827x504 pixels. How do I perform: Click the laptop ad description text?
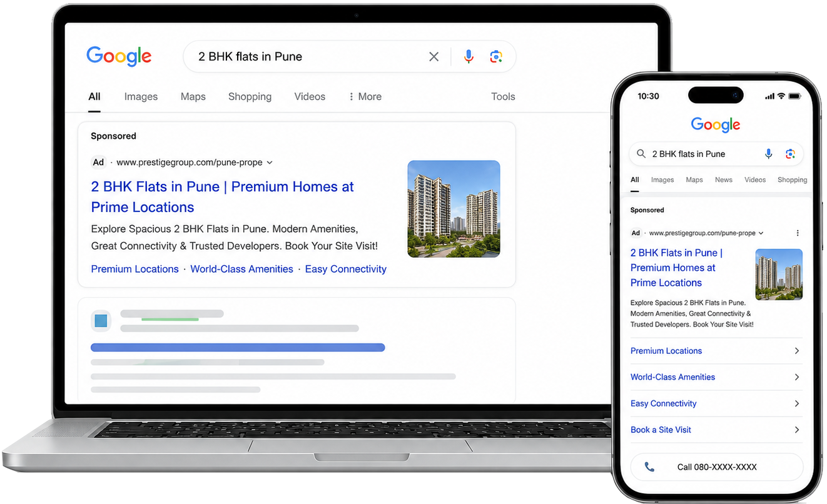tap(235, 238)
